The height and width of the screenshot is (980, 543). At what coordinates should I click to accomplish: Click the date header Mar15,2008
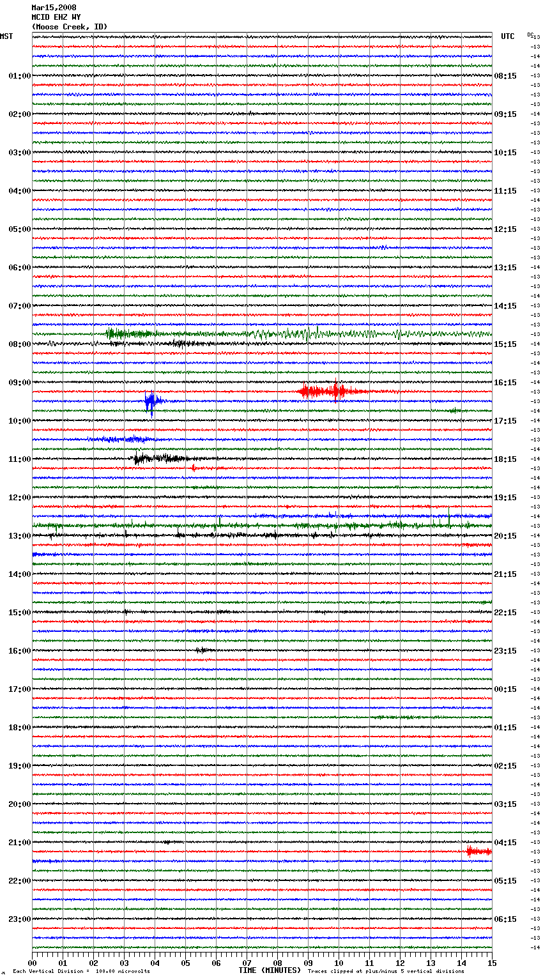pos(54,8)
